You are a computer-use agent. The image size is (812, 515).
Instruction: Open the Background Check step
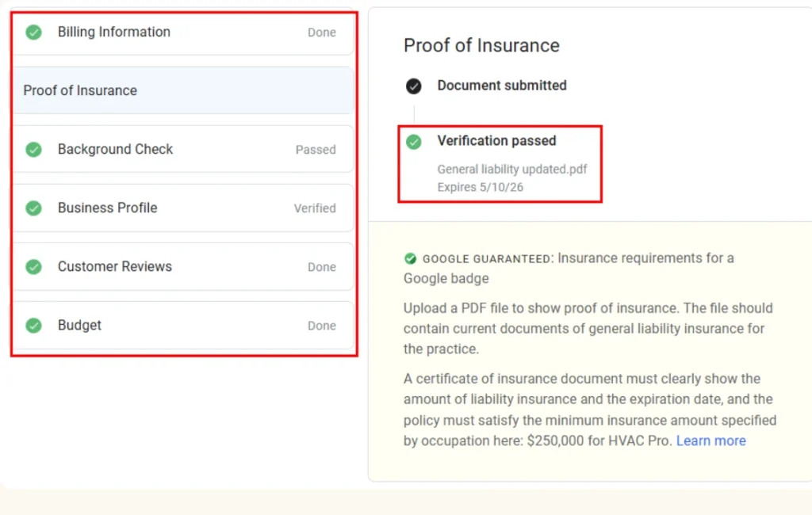pos(115,150)
